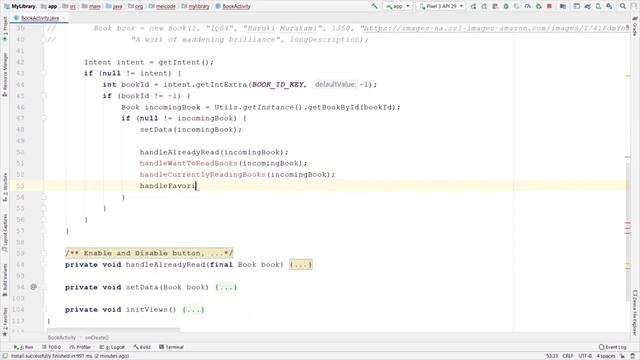Click the Run with Coverage icon
The width and height of the screenshot is (640, 360).
click(517, 6)
